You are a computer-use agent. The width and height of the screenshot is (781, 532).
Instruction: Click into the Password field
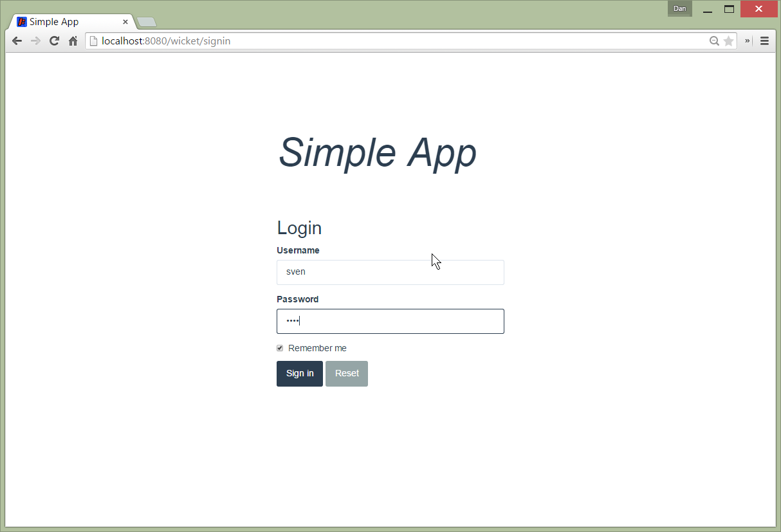(390, 321)
